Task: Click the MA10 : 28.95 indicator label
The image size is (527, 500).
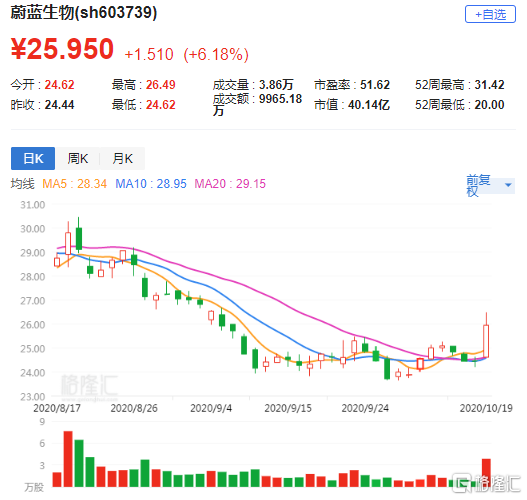Action: pos(151,184)
